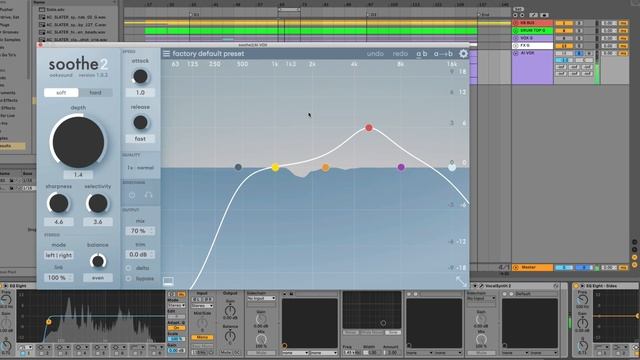Open EQ Eight Mode Stereo dropdown
Image resolution: width=640 pixels, height=360 pixels.
click(176, 305)
